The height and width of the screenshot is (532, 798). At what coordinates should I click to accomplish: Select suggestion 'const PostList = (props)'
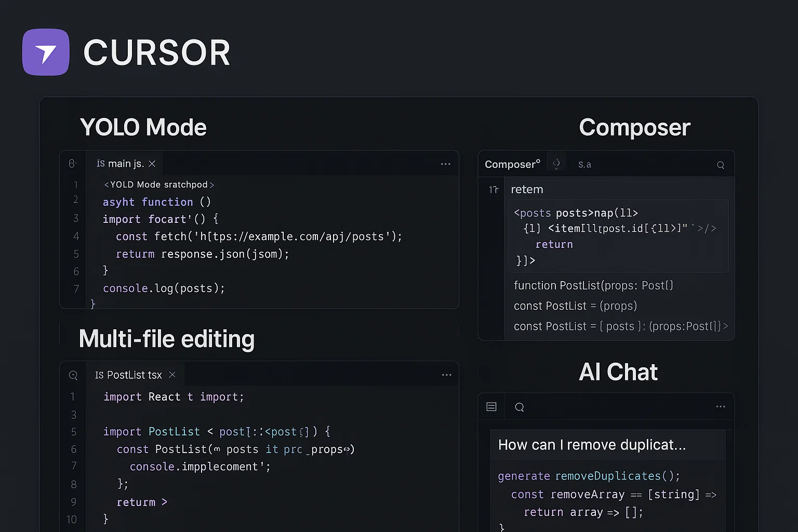pyautogui.click(x=575, y=306)
